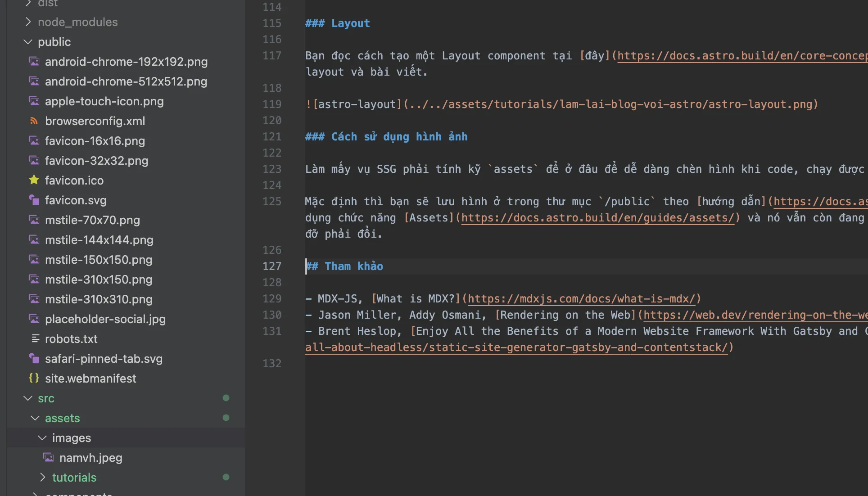Collapse the src folder
Screen dimensions: 868x496
[x=28, y=398]
